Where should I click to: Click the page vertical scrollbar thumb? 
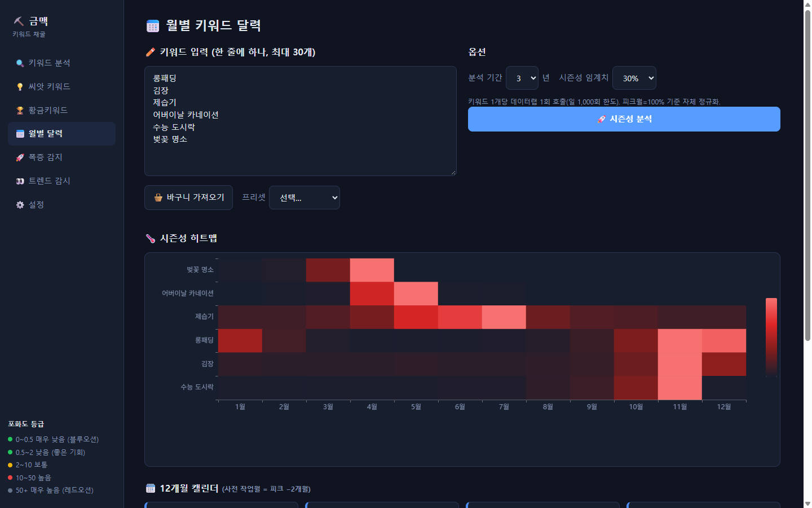pos(807,175)
